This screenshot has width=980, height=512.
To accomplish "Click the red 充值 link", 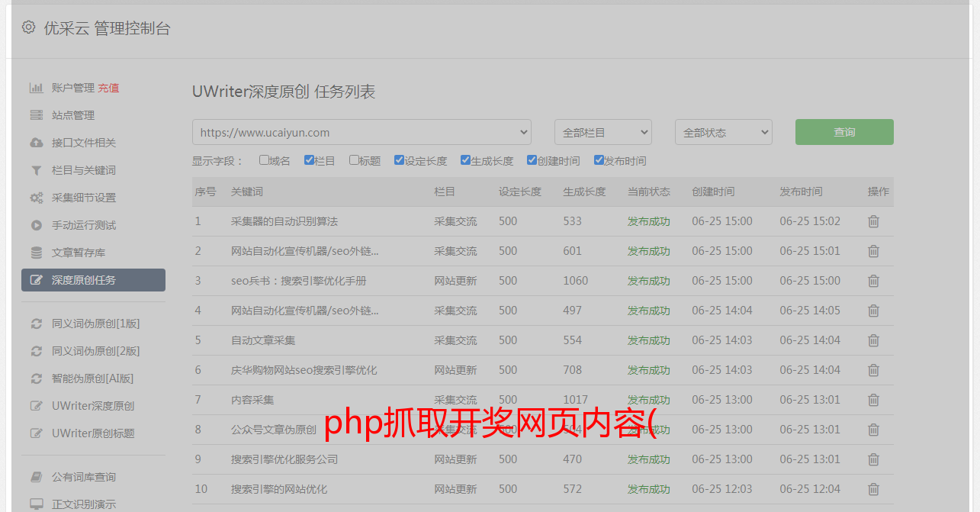I will (108, 88).
